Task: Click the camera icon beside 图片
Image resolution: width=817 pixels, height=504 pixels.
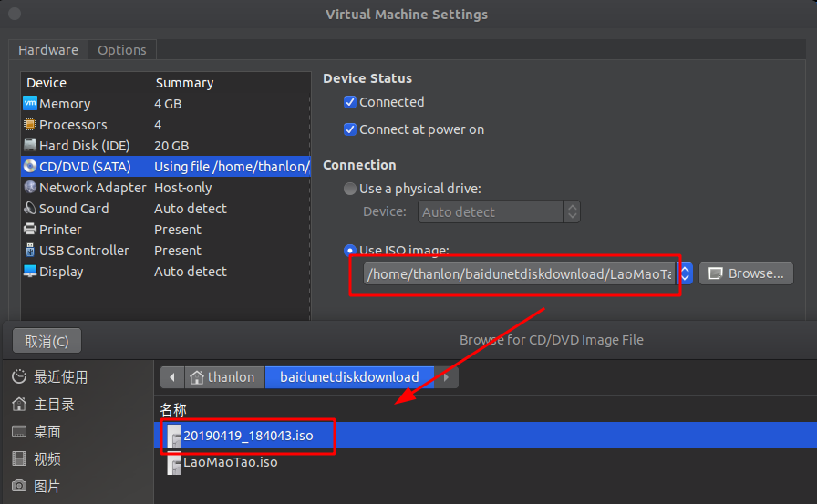Action: [19, 486]
